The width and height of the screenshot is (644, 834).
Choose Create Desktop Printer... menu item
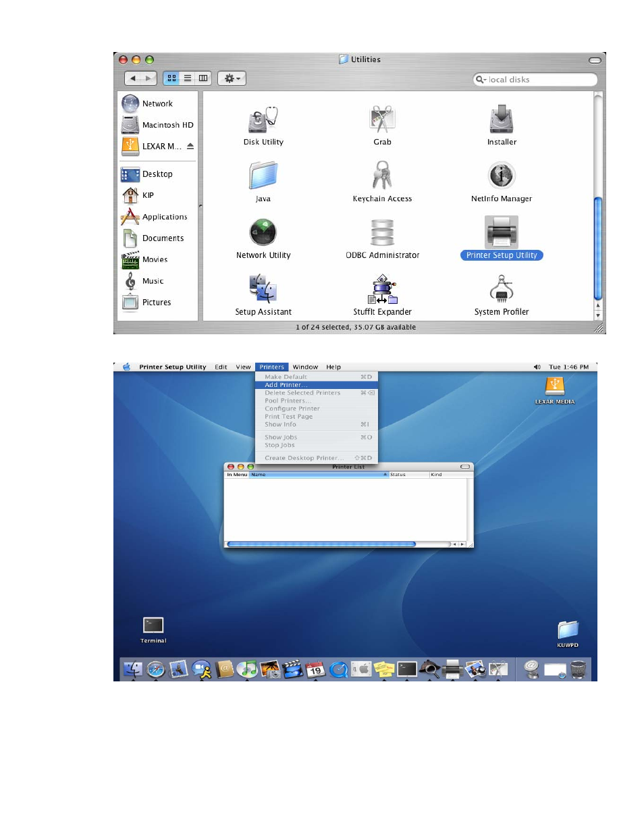(x=317, y=458)
